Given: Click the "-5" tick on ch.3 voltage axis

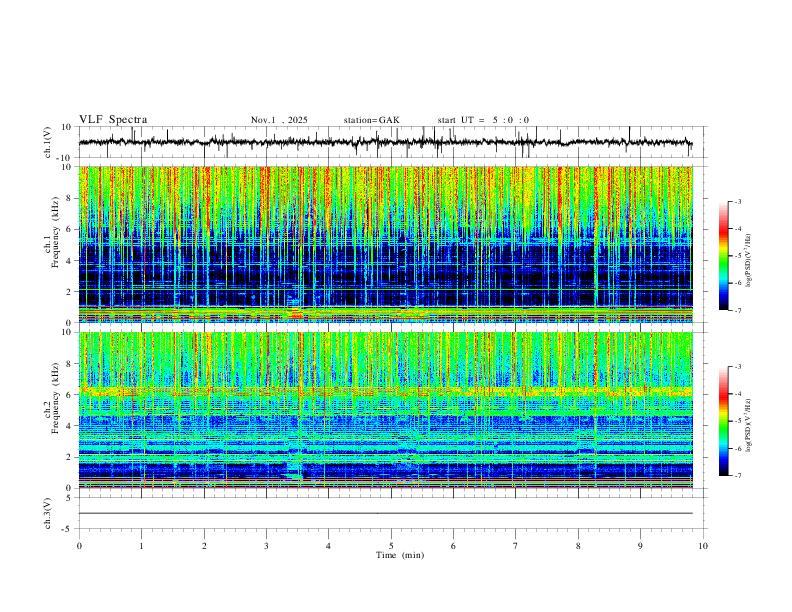Looking at the screenshot, I should pos(67,529).
